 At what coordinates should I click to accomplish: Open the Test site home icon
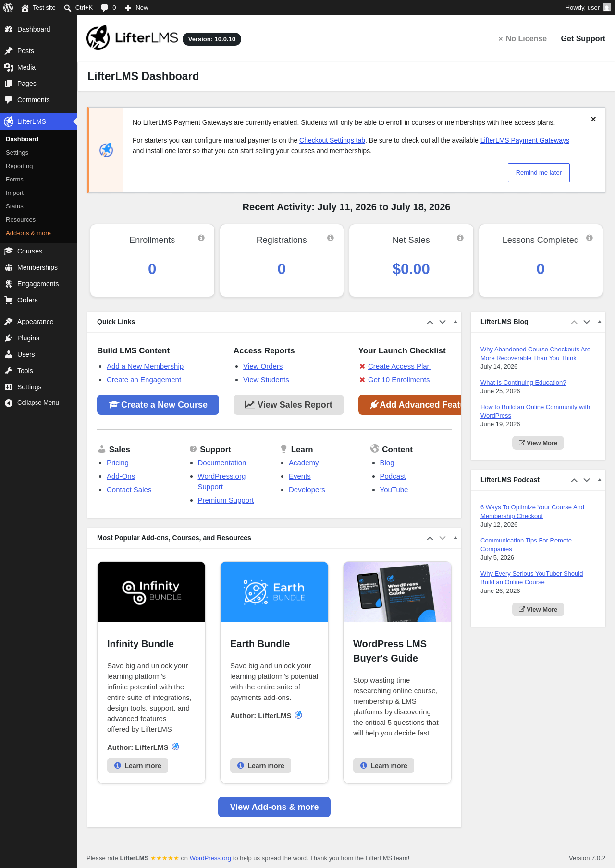tap(25, 8)
